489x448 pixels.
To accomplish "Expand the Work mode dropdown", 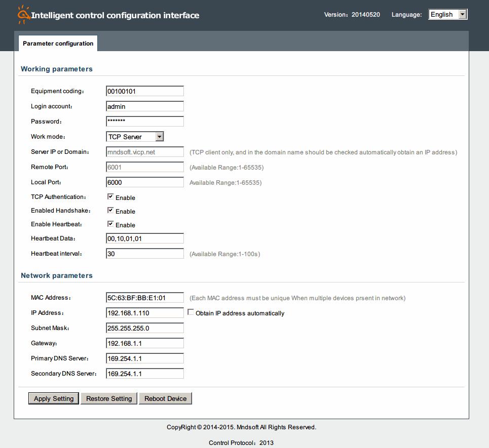I will pos(135,137).
